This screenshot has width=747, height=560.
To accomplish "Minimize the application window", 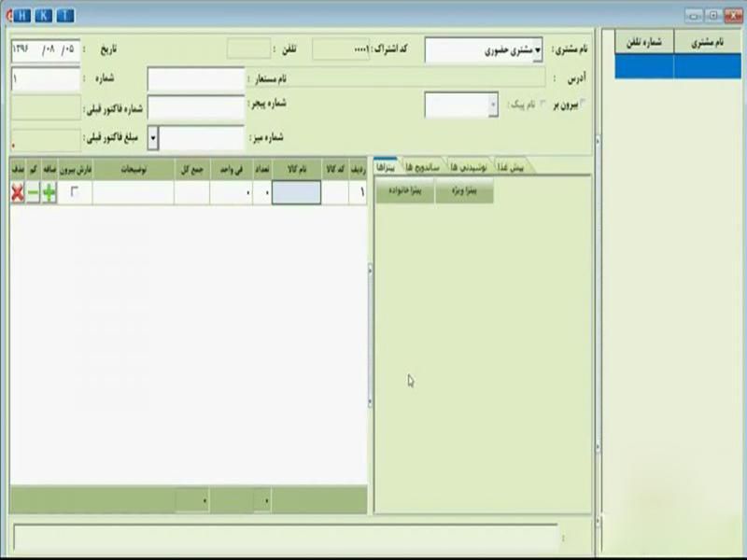I will [694, 16].
